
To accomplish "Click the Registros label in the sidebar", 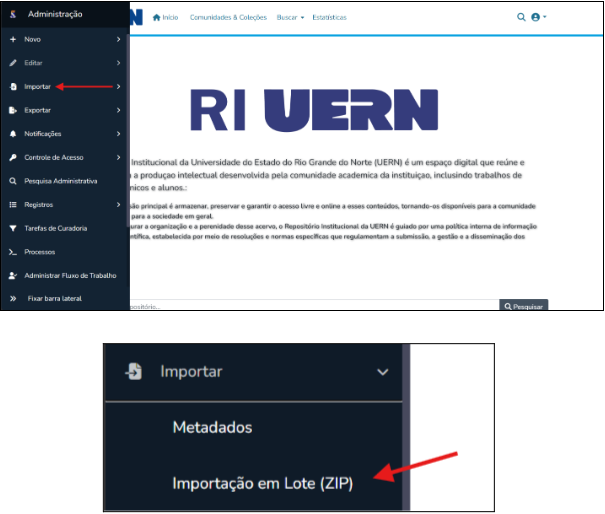I will [x=39, y=205].
